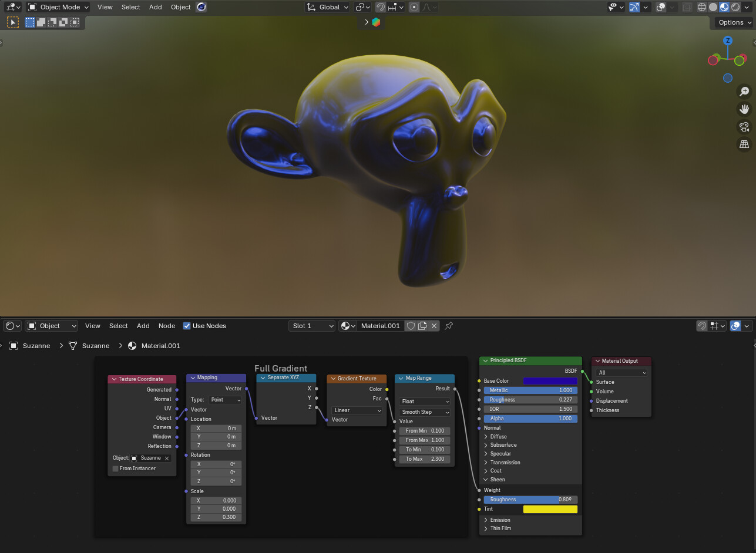Open the viewport Select menu

pos(130,7)
